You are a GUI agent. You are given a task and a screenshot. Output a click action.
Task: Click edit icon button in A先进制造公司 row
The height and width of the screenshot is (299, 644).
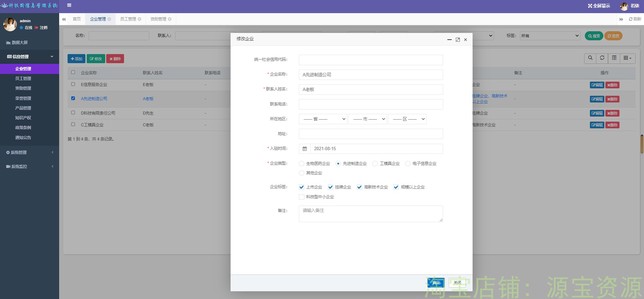pos(597,99)
